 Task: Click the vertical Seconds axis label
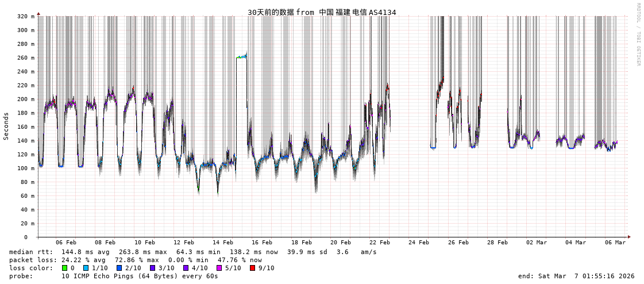pos(6,126)
